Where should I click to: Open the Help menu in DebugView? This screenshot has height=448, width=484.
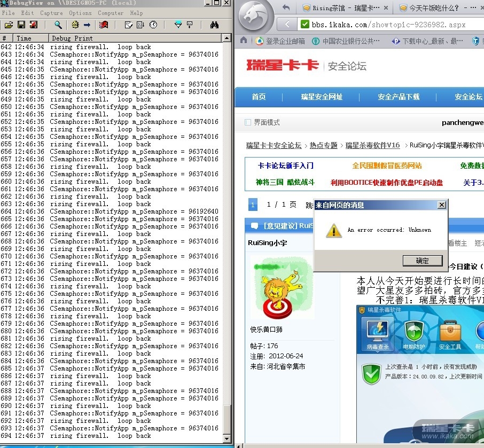tap(136, 13)
